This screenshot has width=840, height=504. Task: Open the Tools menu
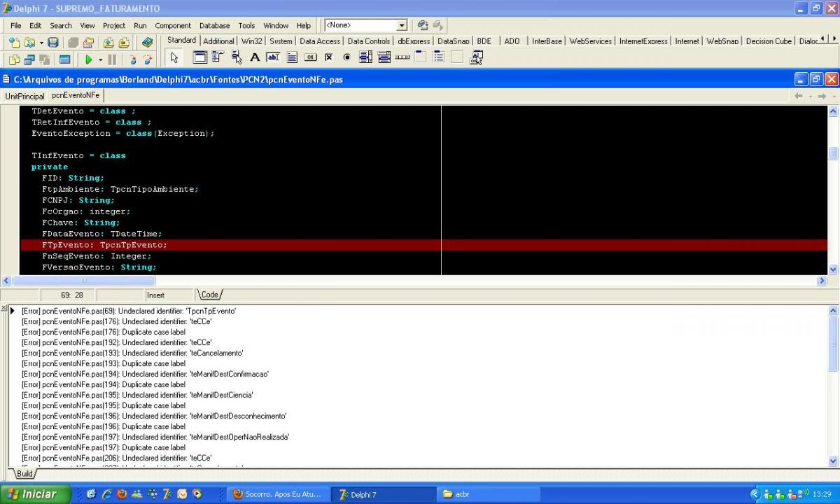[246, 25]
